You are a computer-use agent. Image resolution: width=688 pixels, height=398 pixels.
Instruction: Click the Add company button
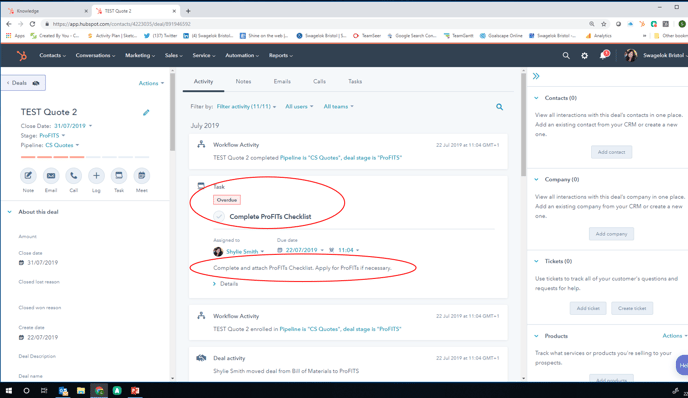611,234
